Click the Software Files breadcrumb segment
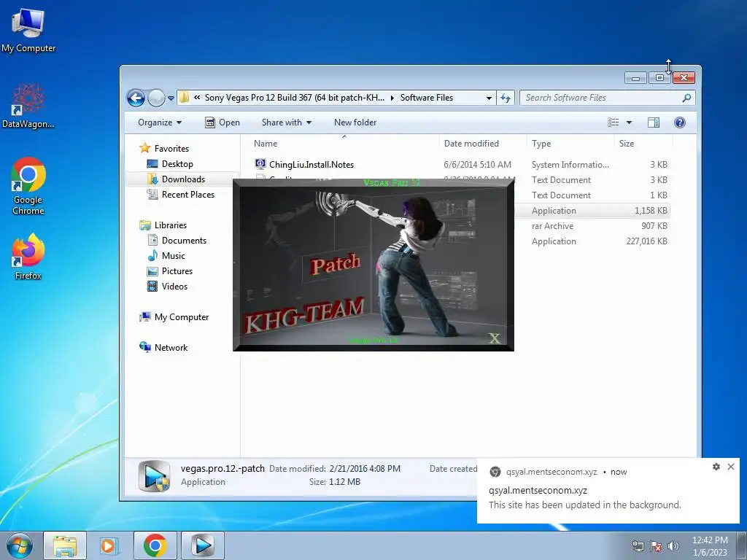The image size is (747, 560). tap(426, 98)
